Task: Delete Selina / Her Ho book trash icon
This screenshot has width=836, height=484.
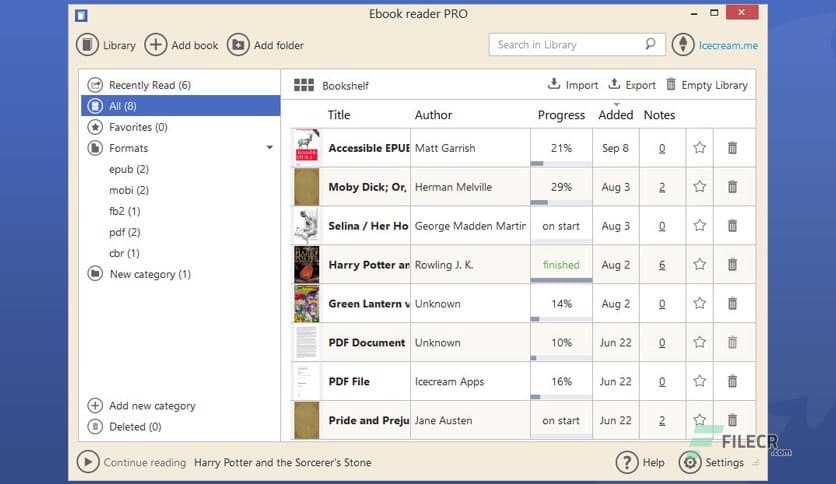Action: [x=733, y=225]
